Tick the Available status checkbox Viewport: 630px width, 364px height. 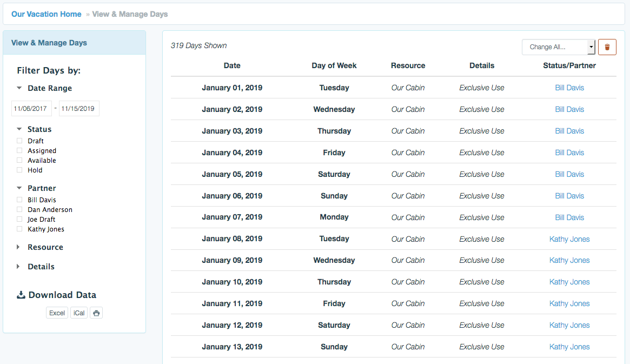pos(19,160)
